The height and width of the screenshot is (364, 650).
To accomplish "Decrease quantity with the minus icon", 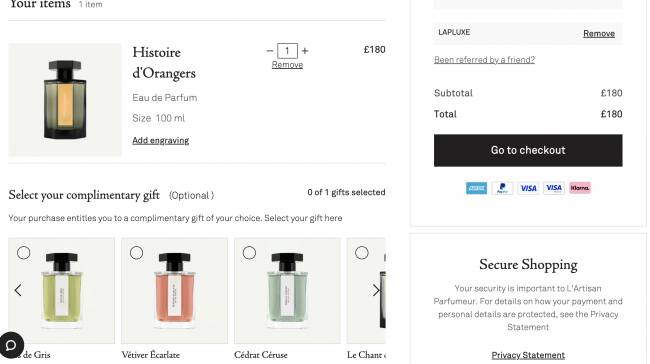I will [x=270, y=51].
